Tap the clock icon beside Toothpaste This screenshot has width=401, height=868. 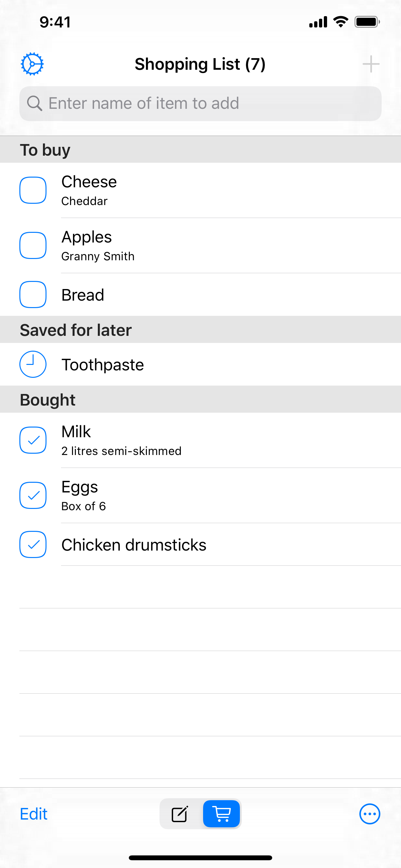(x=33, y=364)
